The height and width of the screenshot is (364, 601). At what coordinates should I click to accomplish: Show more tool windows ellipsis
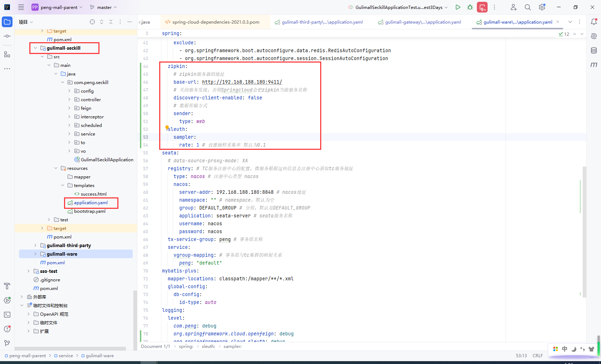click(x=7, y=68)
